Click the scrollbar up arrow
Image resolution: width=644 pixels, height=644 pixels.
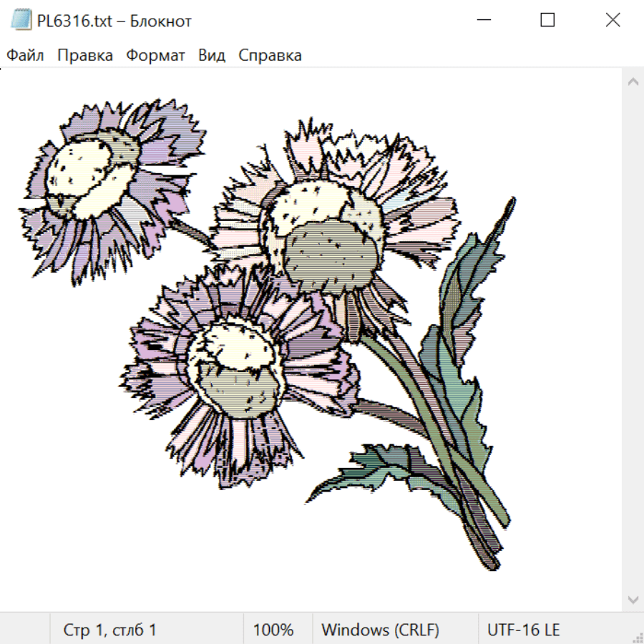pos(633,82)
